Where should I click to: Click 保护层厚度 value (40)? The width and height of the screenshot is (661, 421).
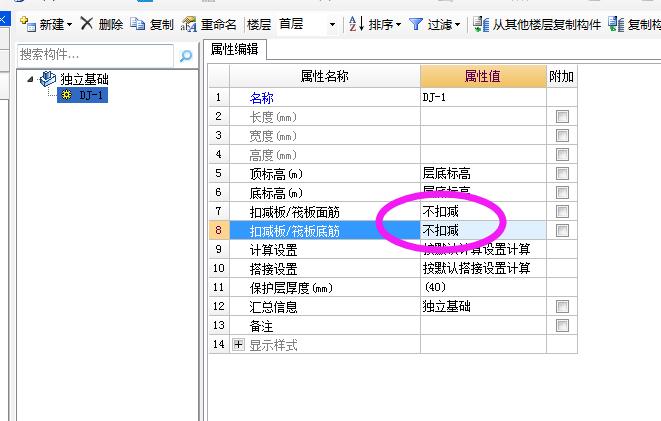(x=483, y=287)
